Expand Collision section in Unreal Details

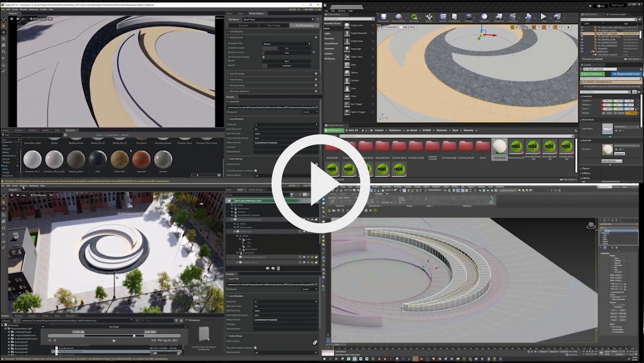pos(586,173)
